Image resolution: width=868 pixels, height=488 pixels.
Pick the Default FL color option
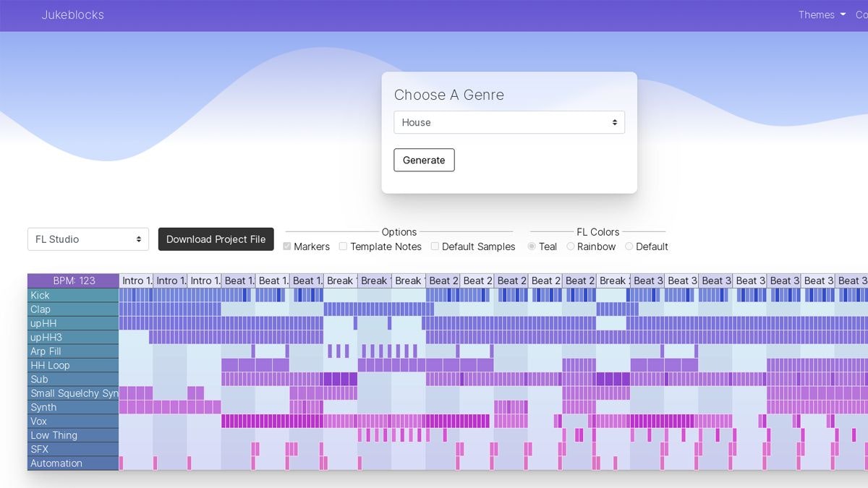coord(629,247)
